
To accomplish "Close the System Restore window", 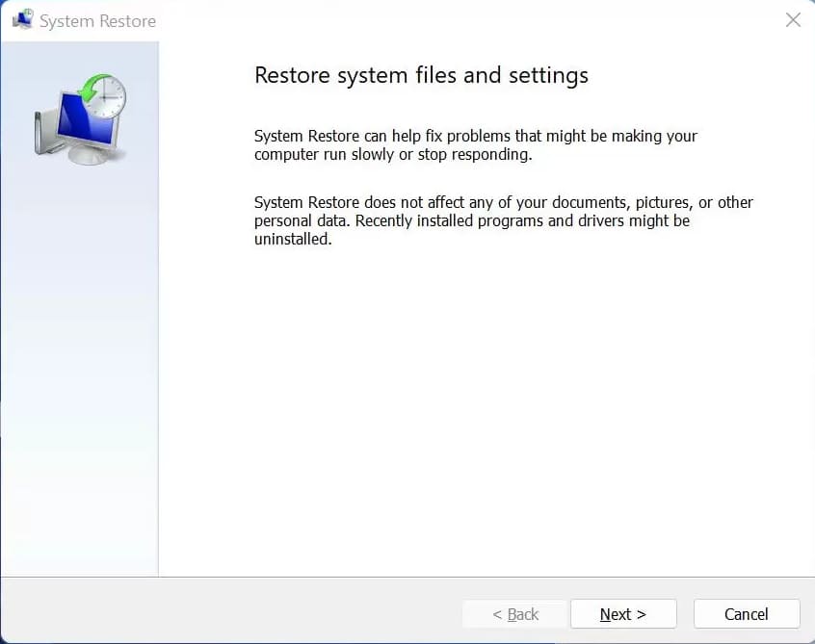I will 793,20.
